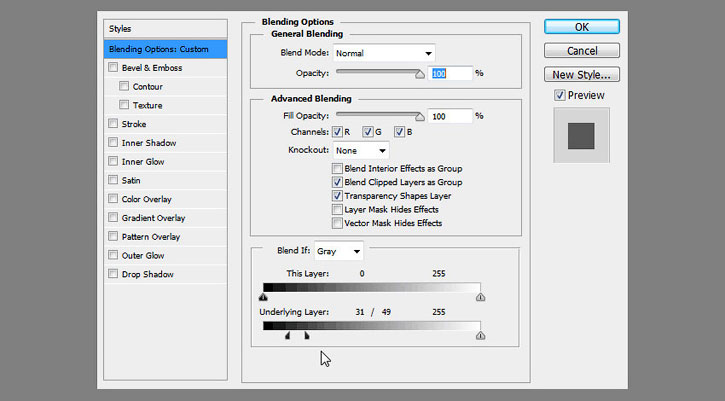
Task: Enable the Bevel & Emboss checkbox
Action: [x=113, y=68]
